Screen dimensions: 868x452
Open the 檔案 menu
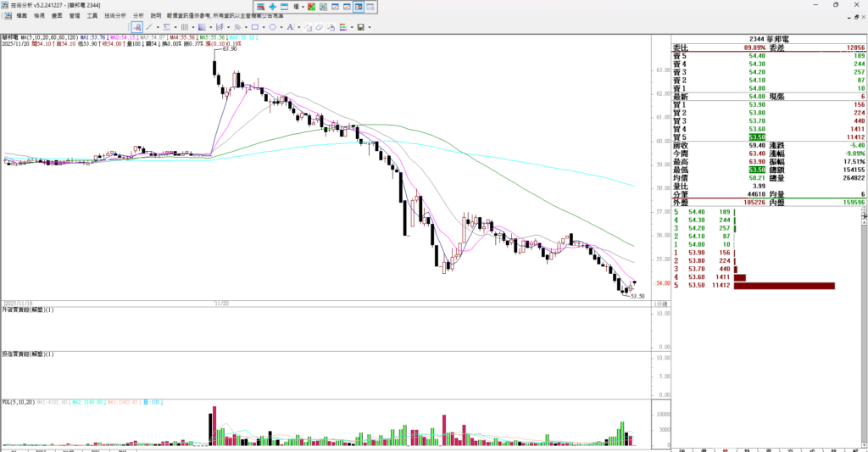click(x=21, y=16)
